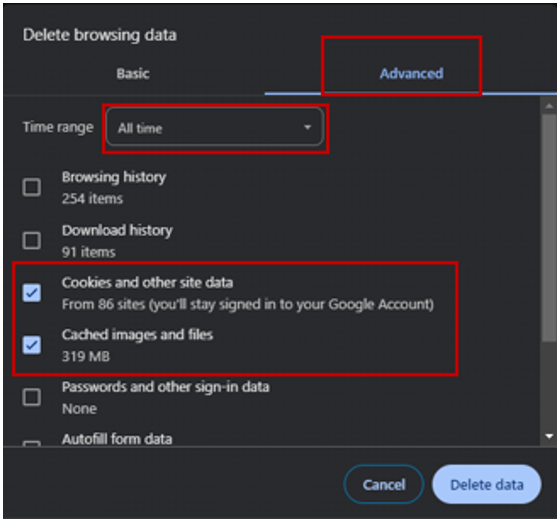Select the Advanced tab

click(411, 74)
